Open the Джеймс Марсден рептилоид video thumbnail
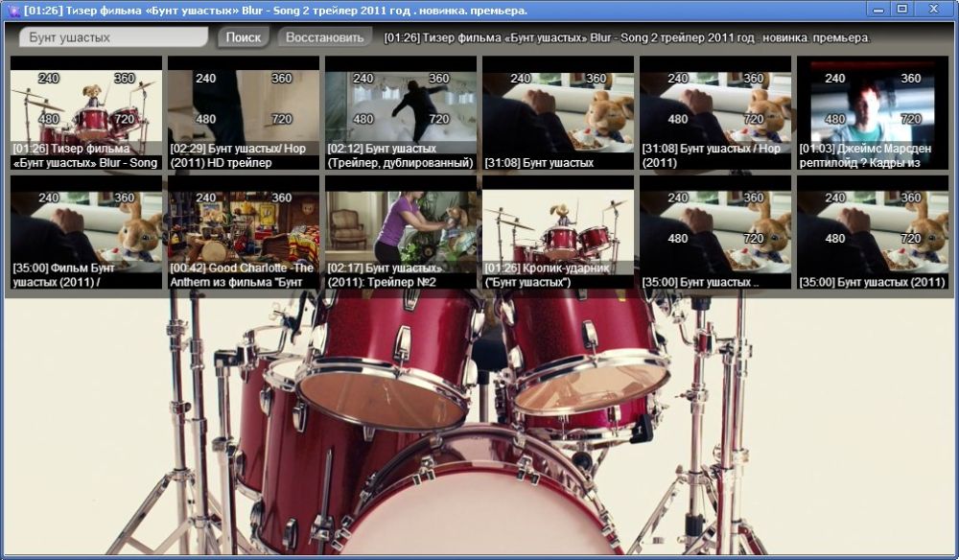Image resolution: width=959 pixels, height=560 pixels. coord(872,107)
